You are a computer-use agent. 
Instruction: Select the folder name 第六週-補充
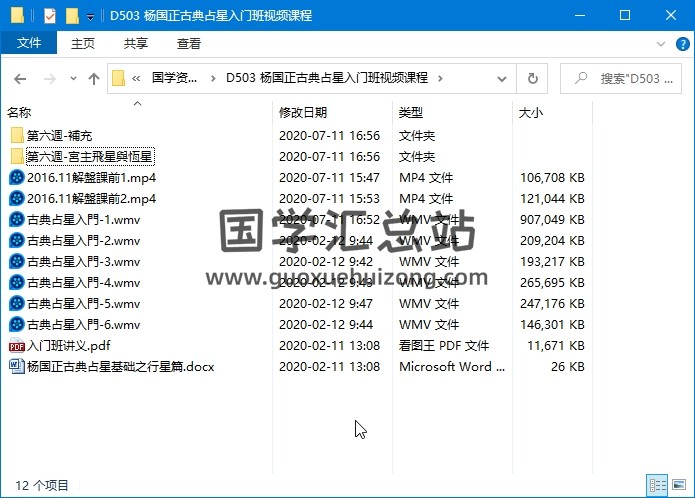59,136
